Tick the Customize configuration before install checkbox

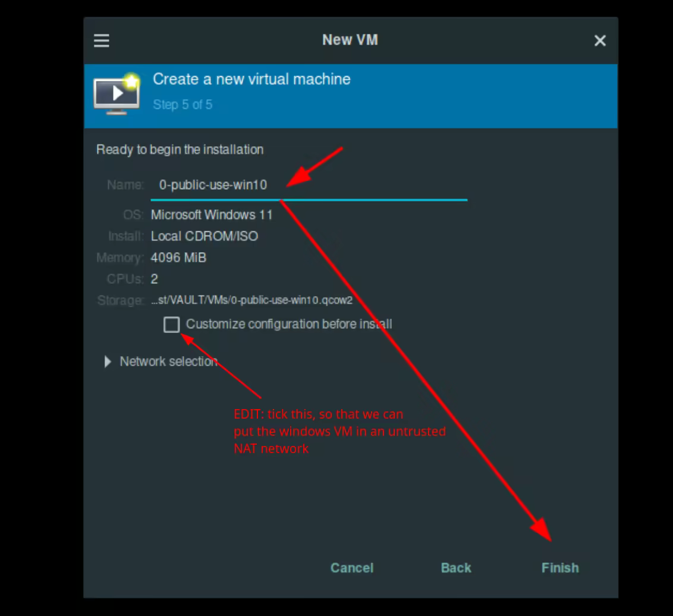172,325
